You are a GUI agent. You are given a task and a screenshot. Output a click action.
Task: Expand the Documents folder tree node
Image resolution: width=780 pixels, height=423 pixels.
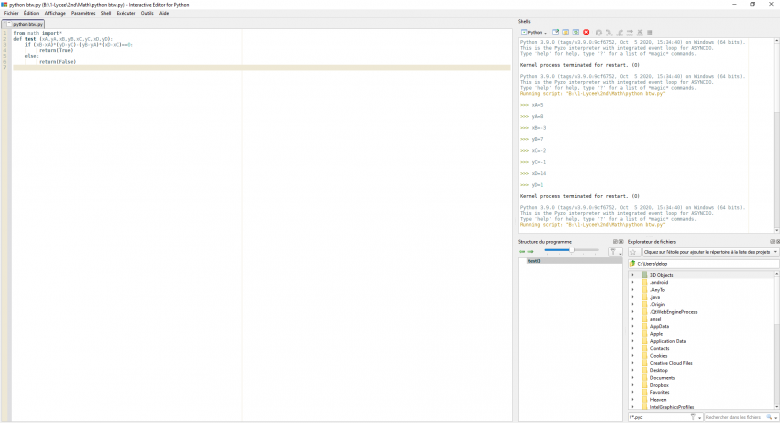pyautogui.click(x=632, y=377)
